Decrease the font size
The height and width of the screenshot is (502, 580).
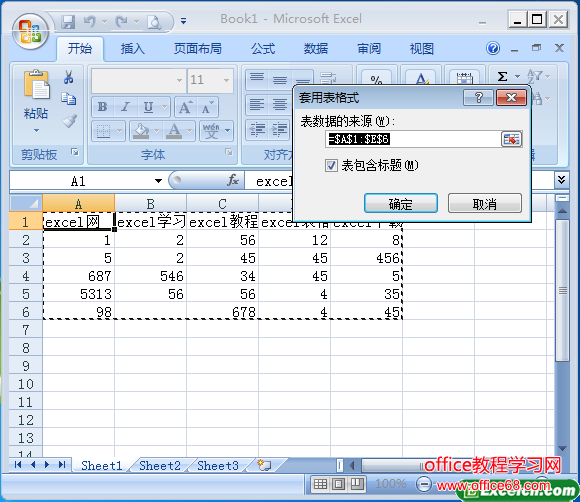pos(208,107)
